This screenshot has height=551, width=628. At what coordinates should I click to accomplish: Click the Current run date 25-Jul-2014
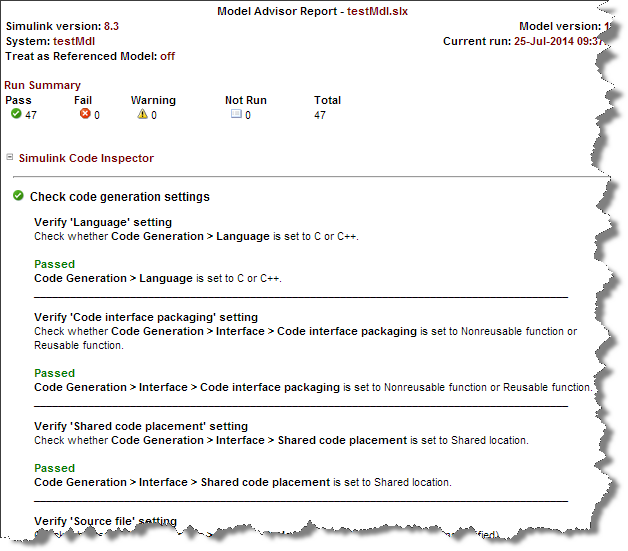pos(549,41)
